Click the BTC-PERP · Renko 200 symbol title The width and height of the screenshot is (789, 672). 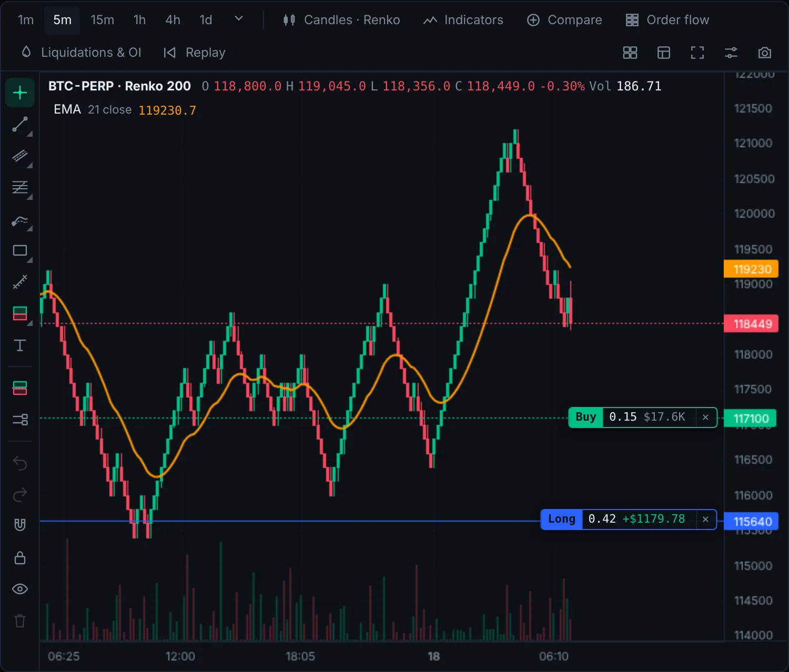click(x=119, y=86)
